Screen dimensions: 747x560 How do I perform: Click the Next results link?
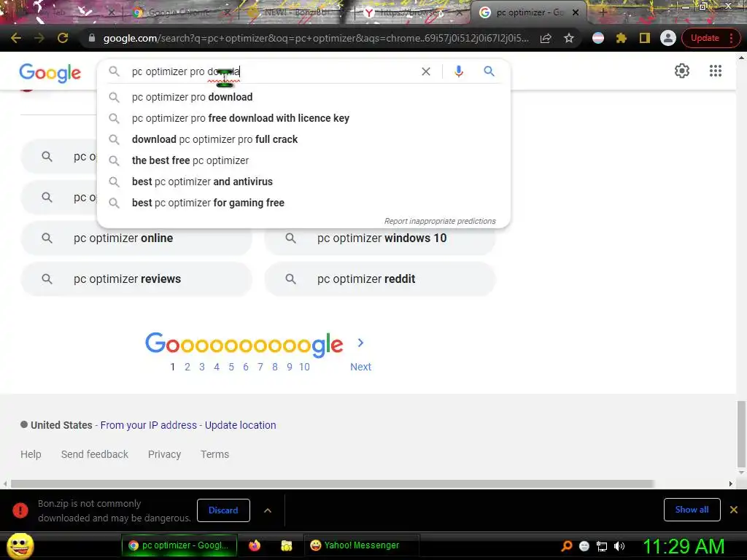[x=360, y=367]
